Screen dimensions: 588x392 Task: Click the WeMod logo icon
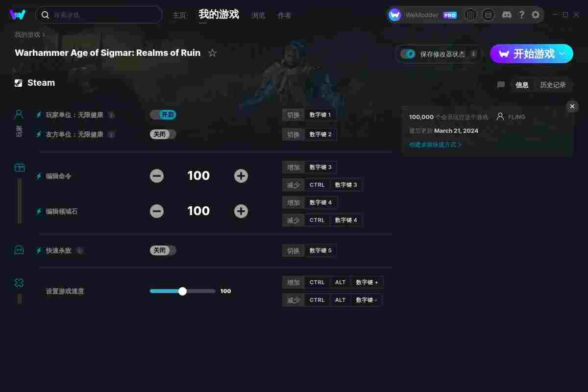point(18,15)
